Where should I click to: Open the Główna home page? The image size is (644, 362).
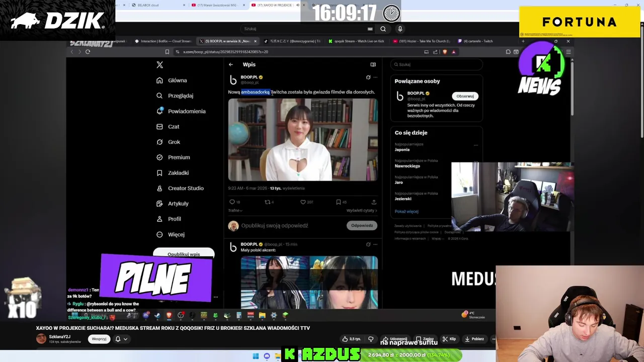click(172, 80)
